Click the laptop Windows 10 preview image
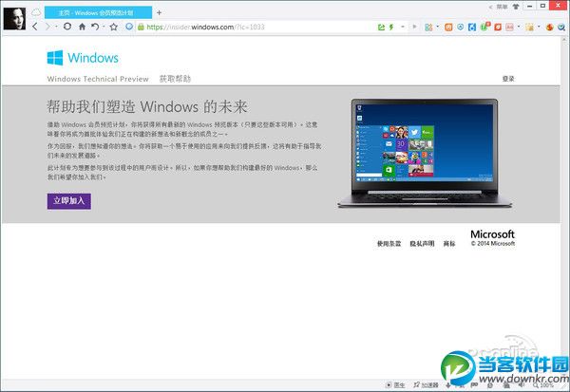Viewport: 570px width, 392px height. [425, 153]
